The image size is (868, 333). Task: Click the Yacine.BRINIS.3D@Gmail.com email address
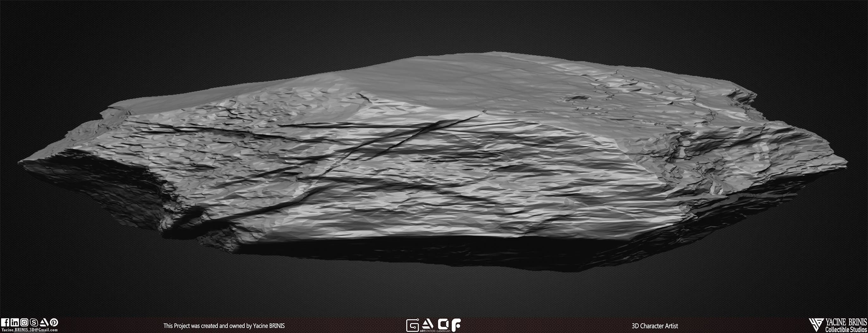tap(30, 330)
